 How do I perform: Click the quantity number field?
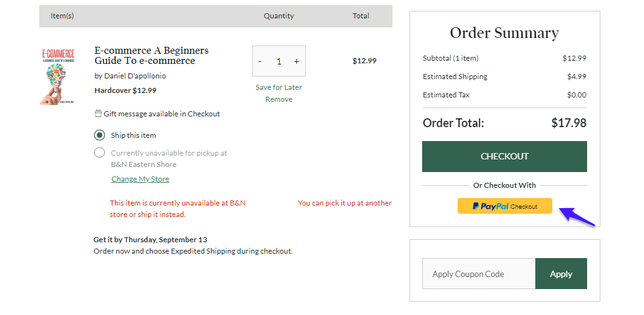(279, 61)
